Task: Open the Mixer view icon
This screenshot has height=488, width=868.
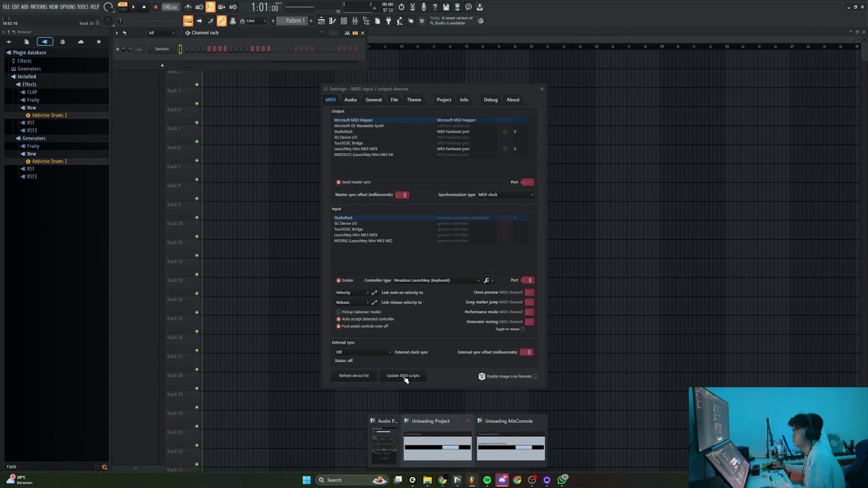Action: coord(355,21)
